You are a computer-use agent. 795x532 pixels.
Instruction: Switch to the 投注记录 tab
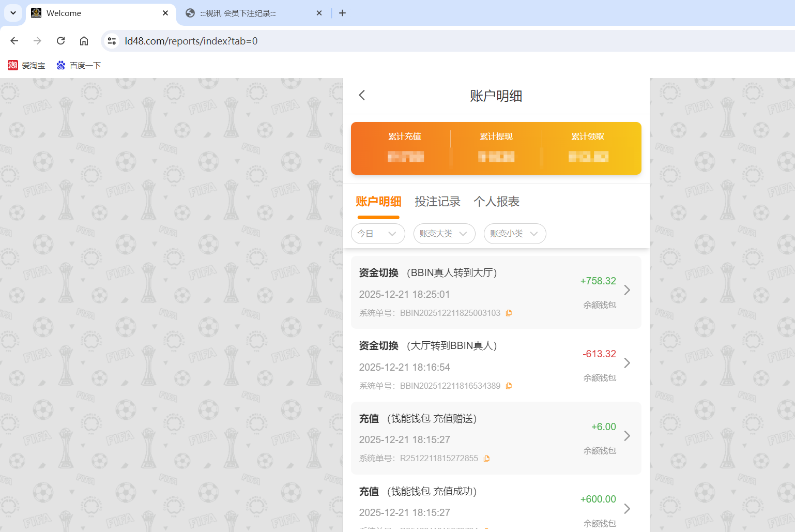[x=438, y=202]
